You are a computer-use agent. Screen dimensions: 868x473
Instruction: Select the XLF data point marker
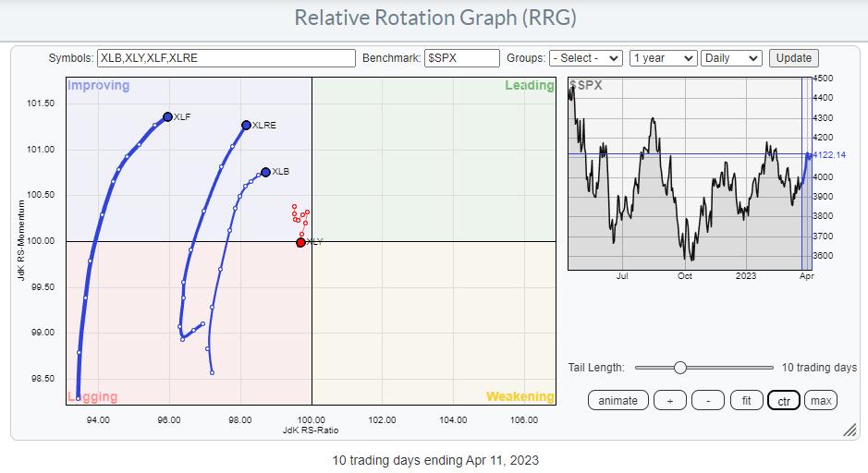tap(167, 116)
